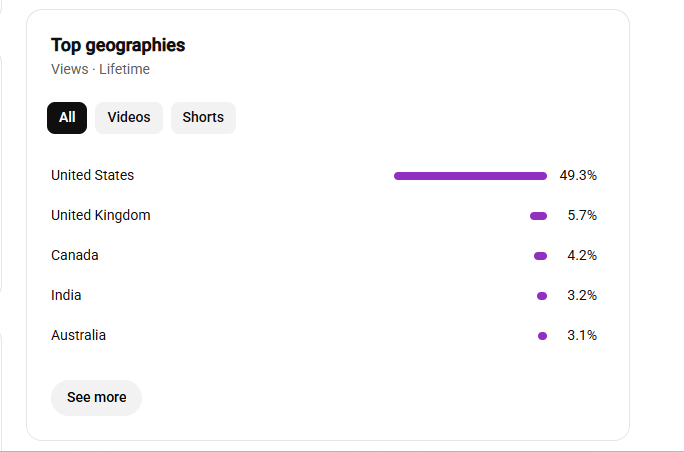Click the 3.2% value
The image size is (684, 452).
point(582,295)
